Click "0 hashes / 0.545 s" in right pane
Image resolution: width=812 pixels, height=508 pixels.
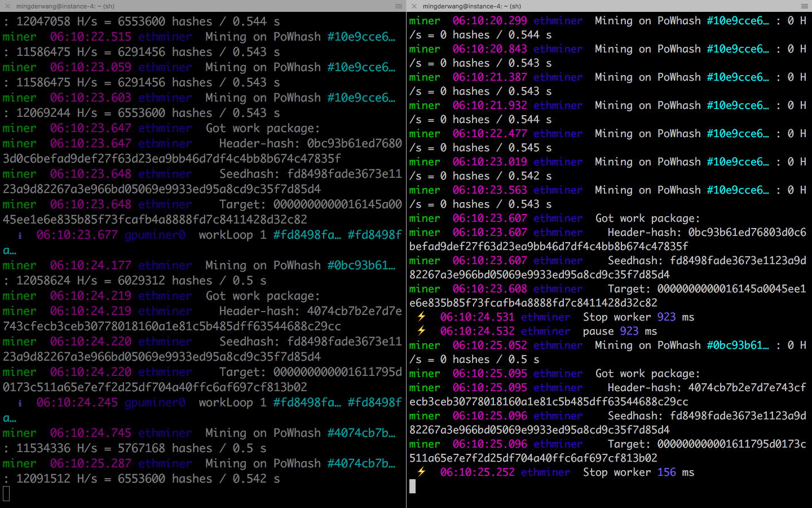coord(496,148)
